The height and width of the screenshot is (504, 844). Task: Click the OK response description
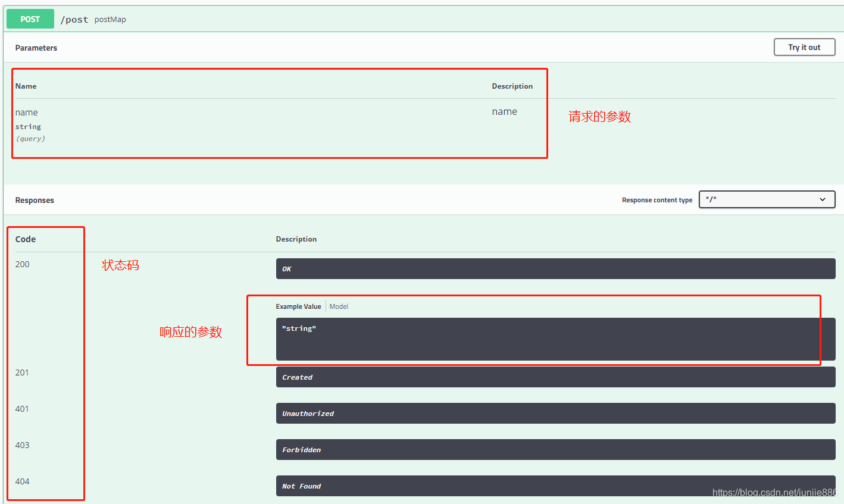(x=555, y=268)
